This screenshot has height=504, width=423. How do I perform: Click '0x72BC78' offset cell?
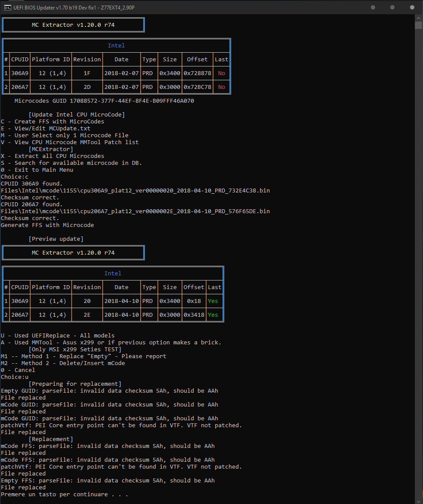click(x=197, y=87)
